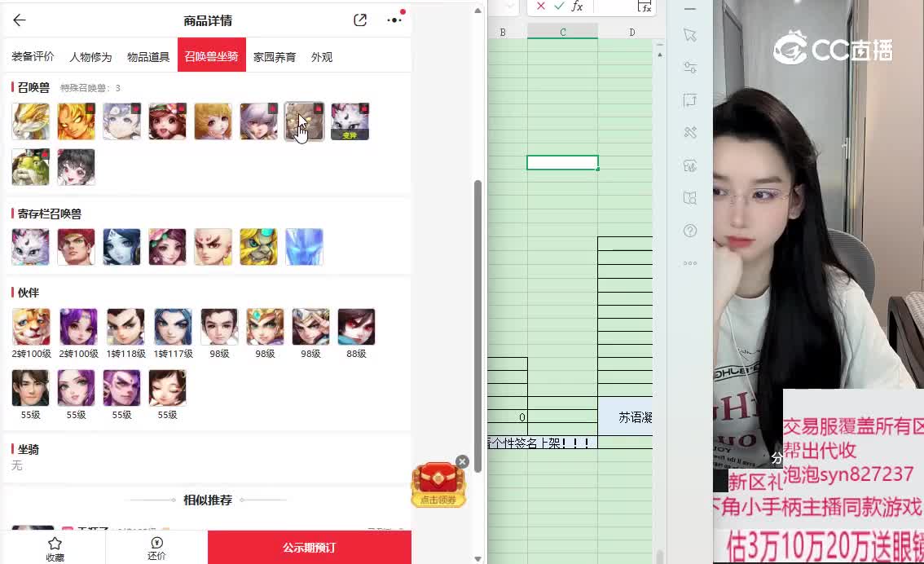Cancel formula entry with the red X

pos(541,6)
